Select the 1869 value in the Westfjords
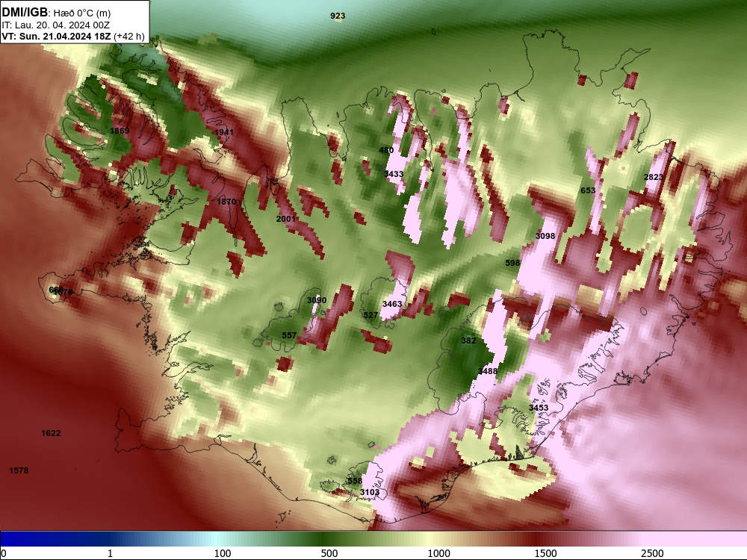747x560 pixels. (x=120, y=131)
